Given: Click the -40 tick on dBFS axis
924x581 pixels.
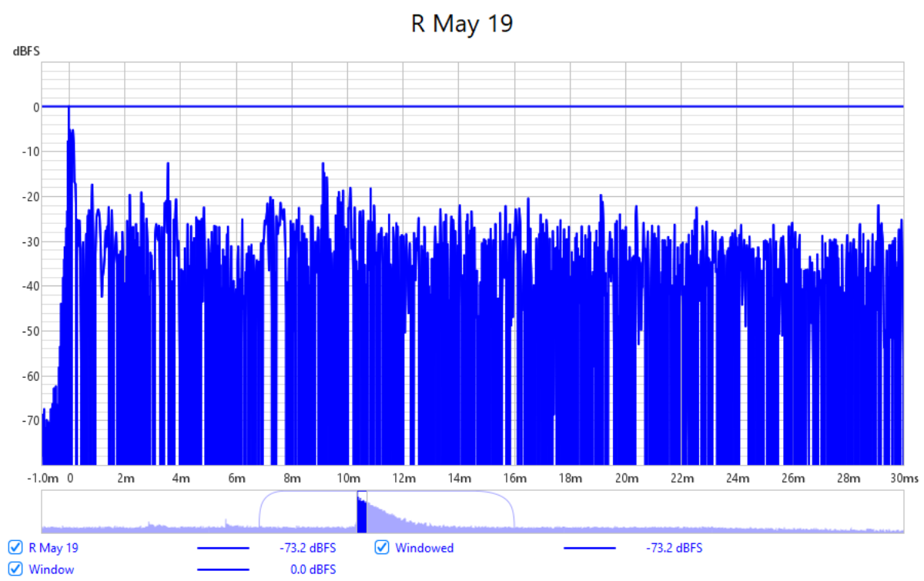Looking at the screenshot, I should tap(30, 286).
